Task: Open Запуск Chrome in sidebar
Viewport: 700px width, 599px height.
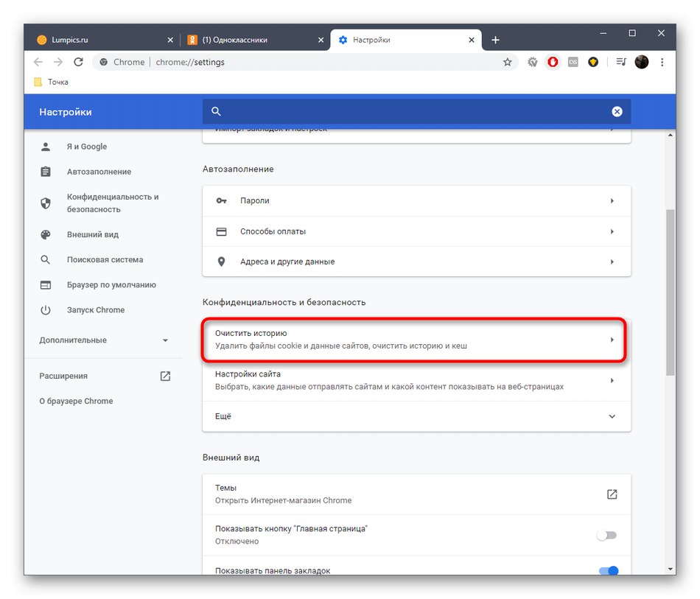Action: (x=96, y=309)
